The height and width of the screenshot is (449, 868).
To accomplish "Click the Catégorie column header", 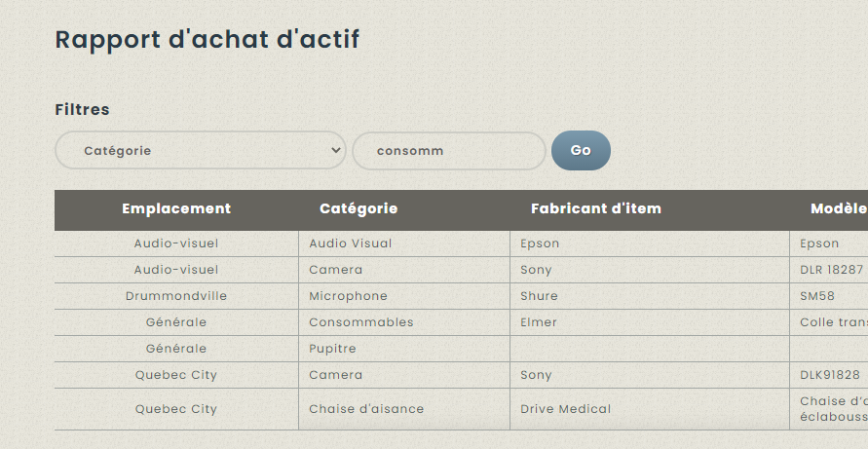I will tap(359, 208).
